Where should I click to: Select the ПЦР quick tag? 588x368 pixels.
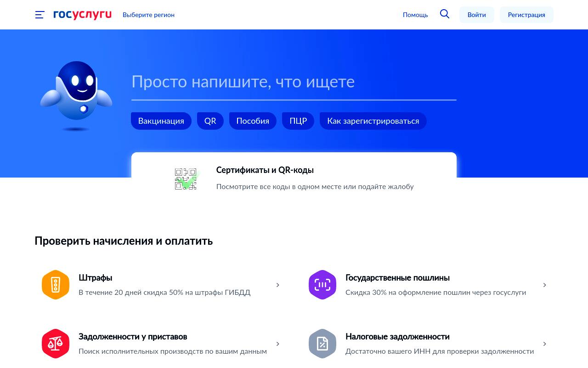coord(298,121)
